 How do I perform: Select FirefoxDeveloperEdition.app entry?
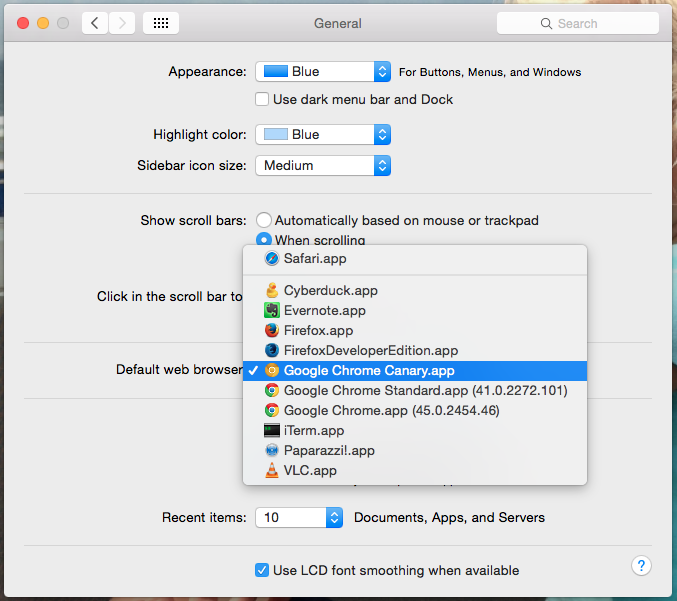point(414,350)
